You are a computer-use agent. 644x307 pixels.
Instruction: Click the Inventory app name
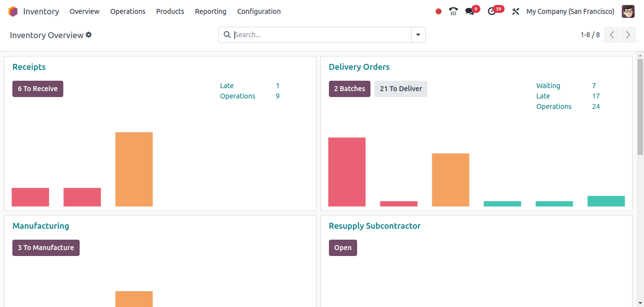(x=41, y=11)
